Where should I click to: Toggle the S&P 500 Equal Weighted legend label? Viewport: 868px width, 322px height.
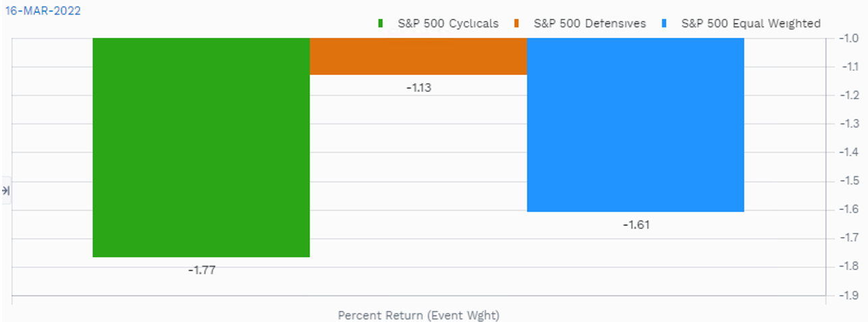pos(751,24)
